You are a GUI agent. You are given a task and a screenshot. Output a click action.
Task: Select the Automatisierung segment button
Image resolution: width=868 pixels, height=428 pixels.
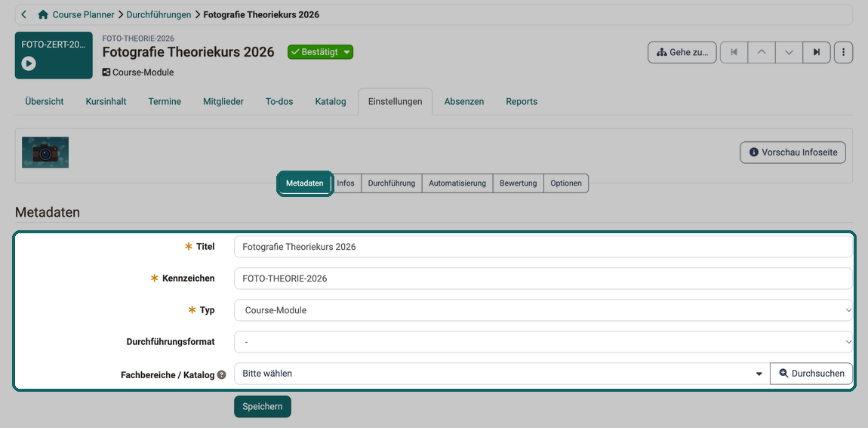tap(457, 183)
